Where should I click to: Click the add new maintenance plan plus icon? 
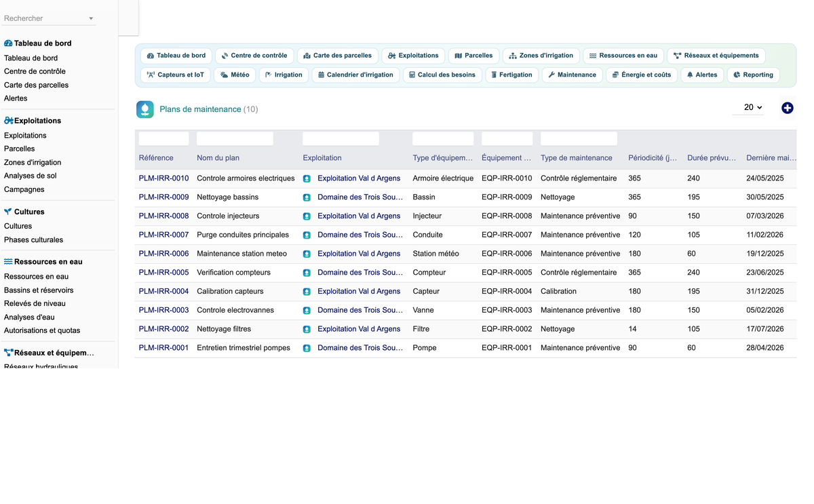click(787, 108)
